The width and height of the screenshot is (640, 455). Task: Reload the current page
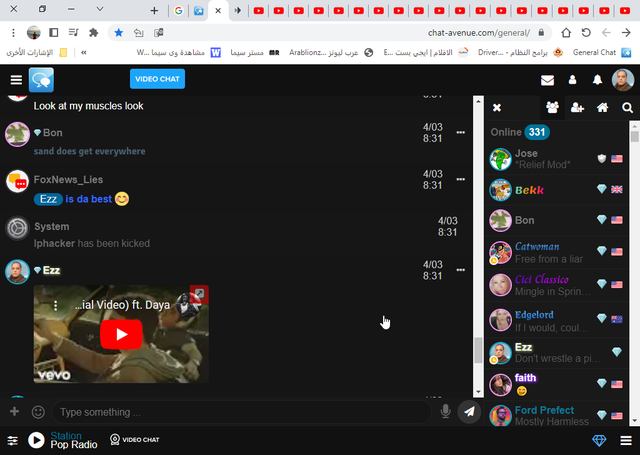pyautogui.click(x=586, y=32)
